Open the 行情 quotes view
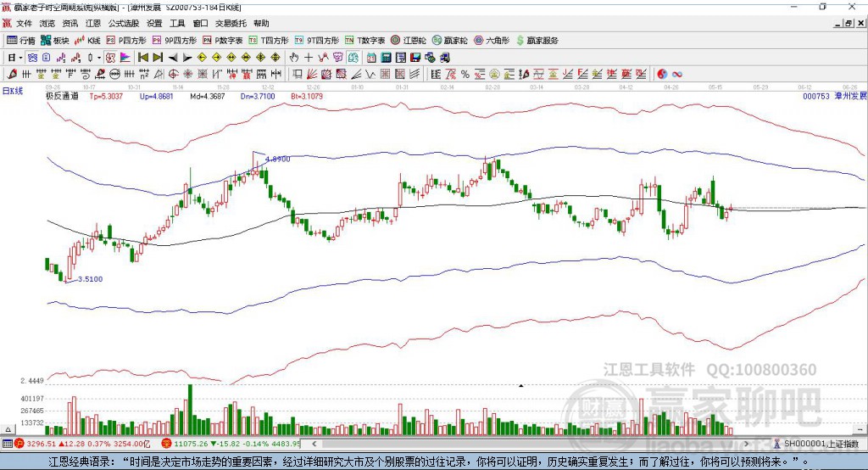 tap(21, 41)
